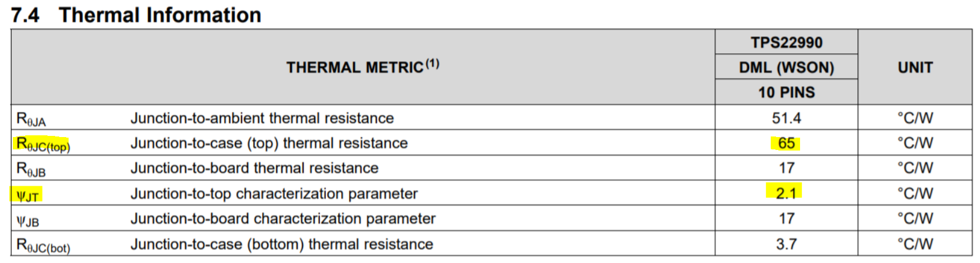Screen dimensions: 980x263
Task: Click the highlighted ψJT parameter symbol
Action: tap(26, 195)
